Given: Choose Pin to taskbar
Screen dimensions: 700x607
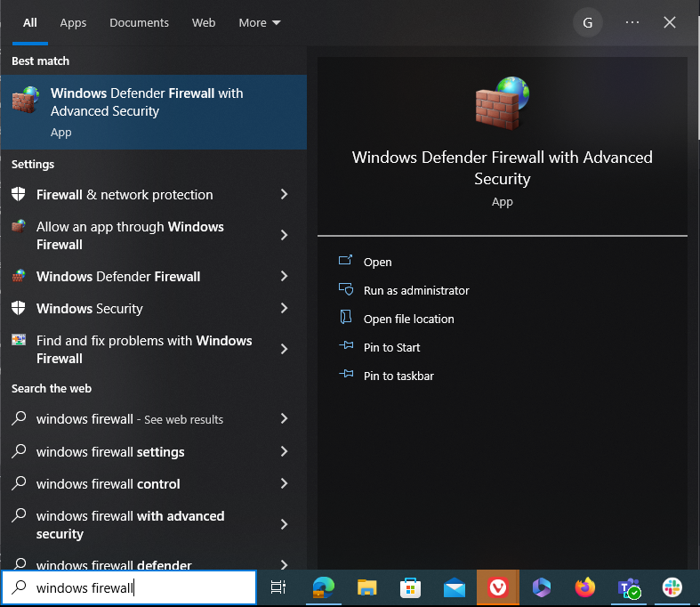Looking at the screenshot, I should 398,376.
